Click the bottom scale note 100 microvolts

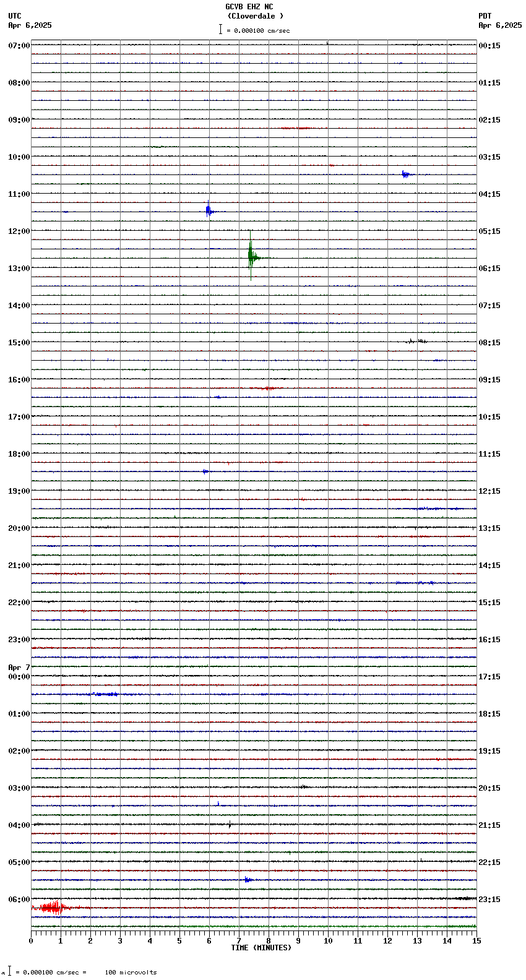point(131,973)
